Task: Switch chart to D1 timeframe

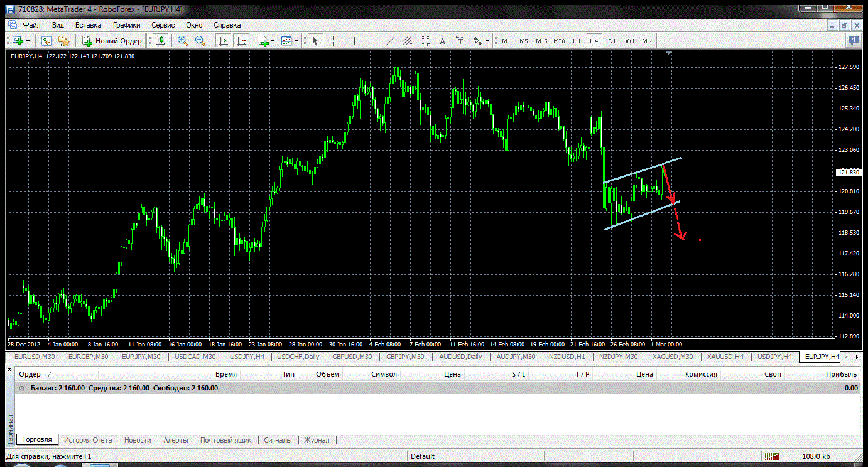Action: (x=612, y=41)
